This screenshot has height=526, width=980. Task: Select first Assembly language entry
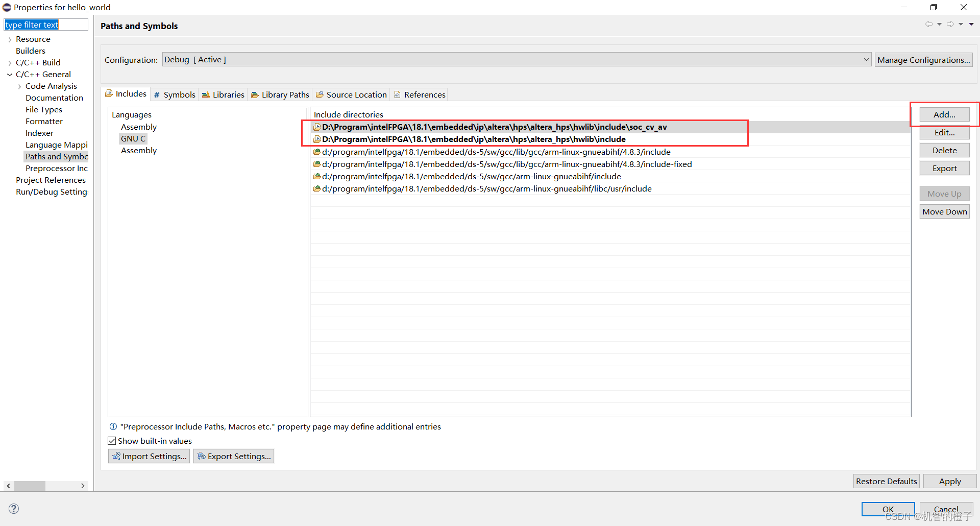139,127
